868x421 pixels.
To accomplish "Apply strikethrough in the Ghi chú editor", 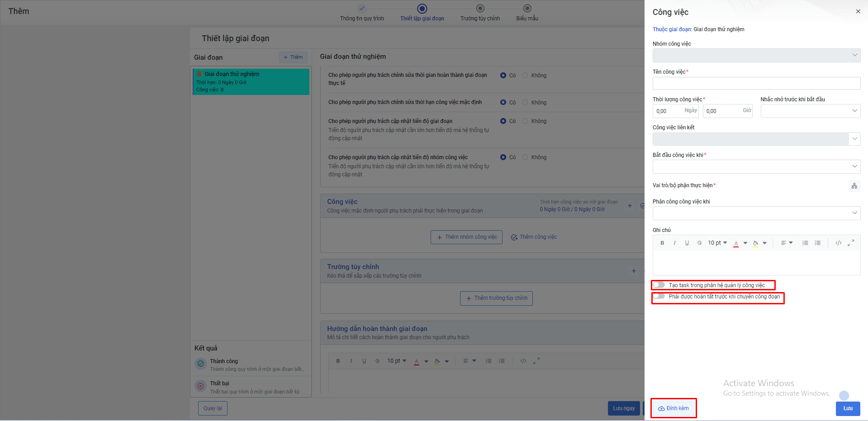I will pyautogui.click(x=699, y=243).
